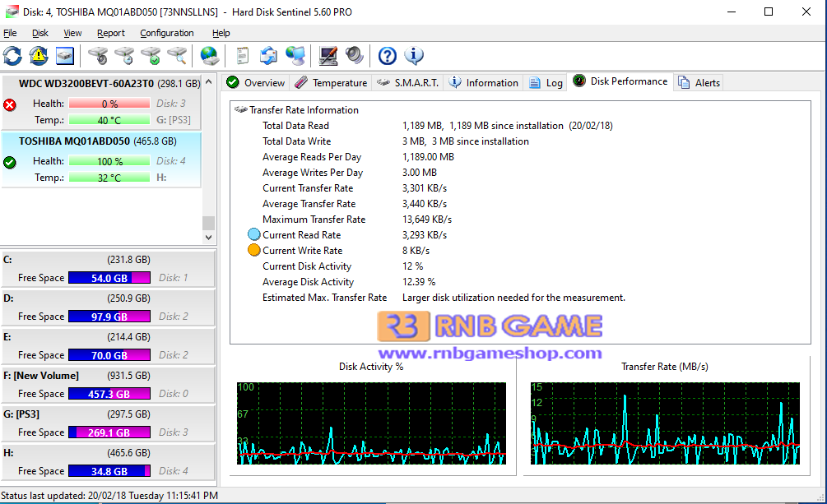Switch to the Information tab

pos(484,83)
